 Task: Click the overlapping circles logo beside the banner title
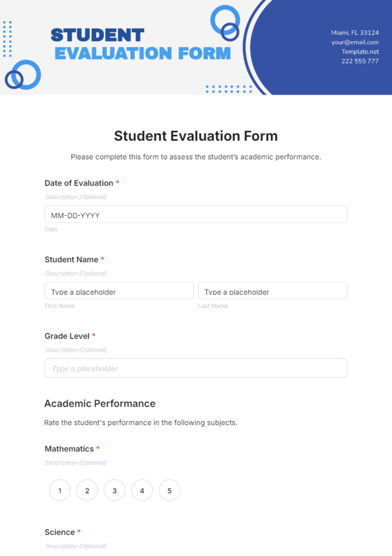[23, 75]
